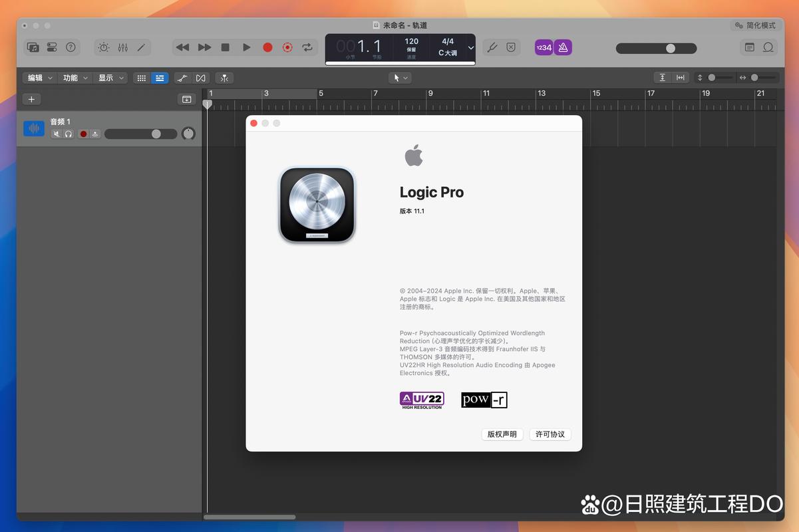Toggle the metronome on or off
This screenshot has height=532, width=799.
tap(563, 47)
